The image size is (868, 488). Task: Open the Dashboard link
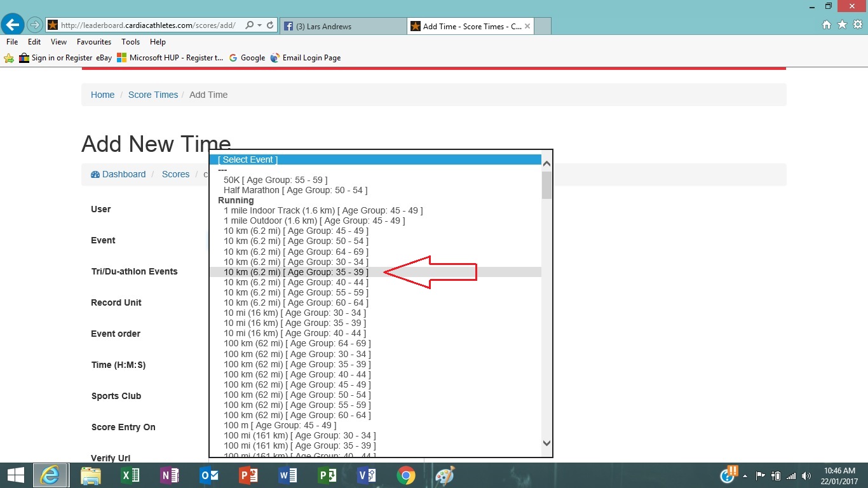tap(118, 174)
